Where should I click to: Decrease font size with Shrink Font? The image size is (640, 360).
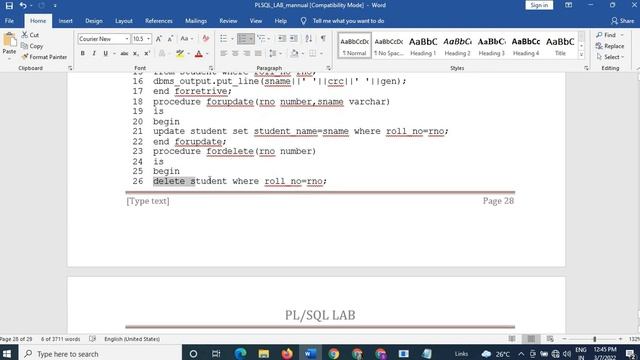tap(170, 39)
